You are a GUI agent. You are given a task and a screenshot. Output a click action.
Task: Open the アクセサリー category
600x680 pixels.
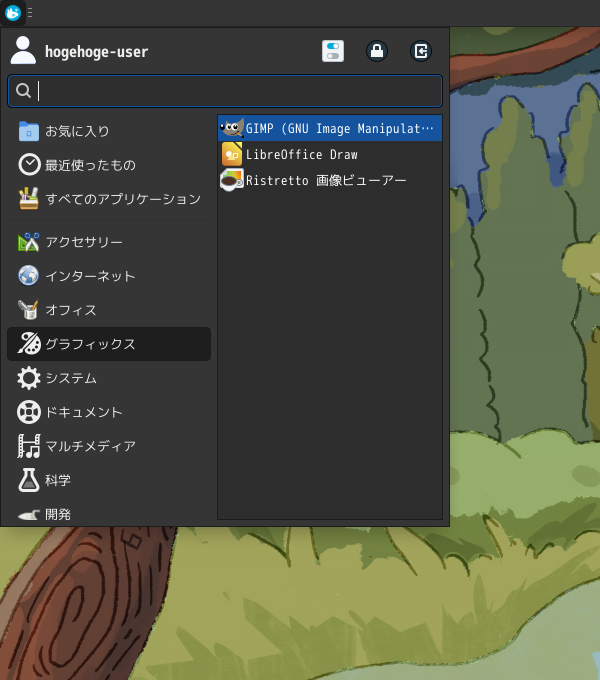[x=109, y=242]
